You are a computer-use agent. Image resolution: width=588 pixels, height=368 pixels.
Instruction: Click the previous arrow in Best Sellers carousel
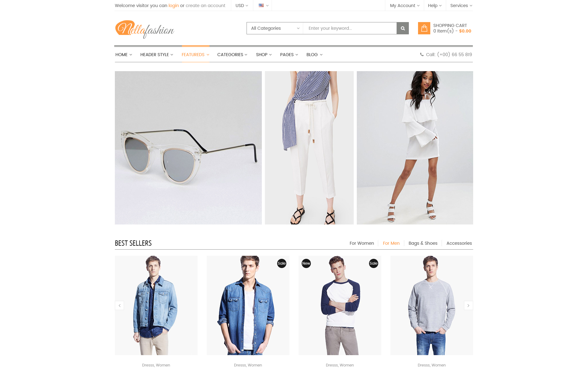(x=119, y=305)
